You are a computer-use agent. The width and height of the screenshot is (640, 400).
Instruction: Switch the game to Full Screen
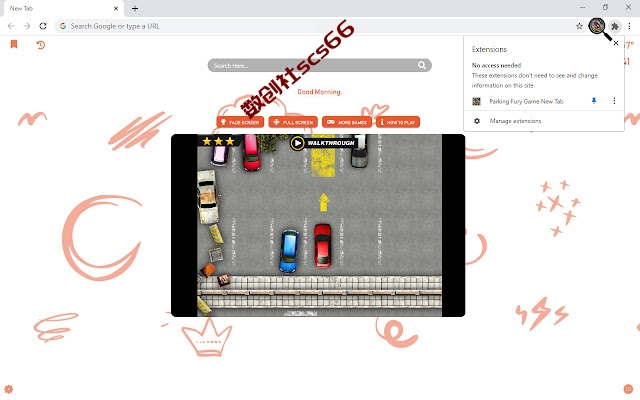293,122
